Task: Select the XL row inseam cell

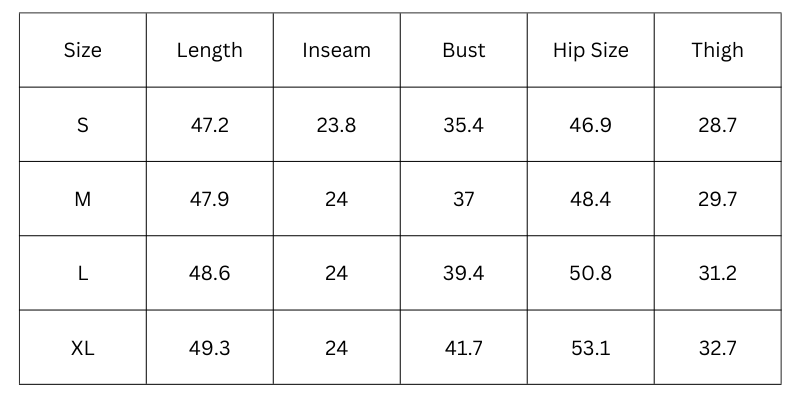Action: [x=336, y=348]
